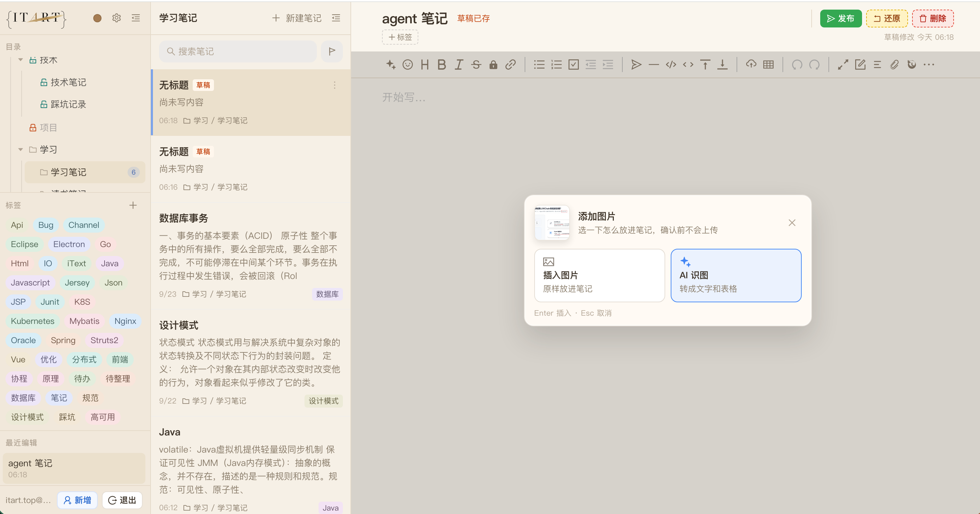Filter notes by the Javascript tag
The width and height of the screenshot is (980, 514).
31,282
